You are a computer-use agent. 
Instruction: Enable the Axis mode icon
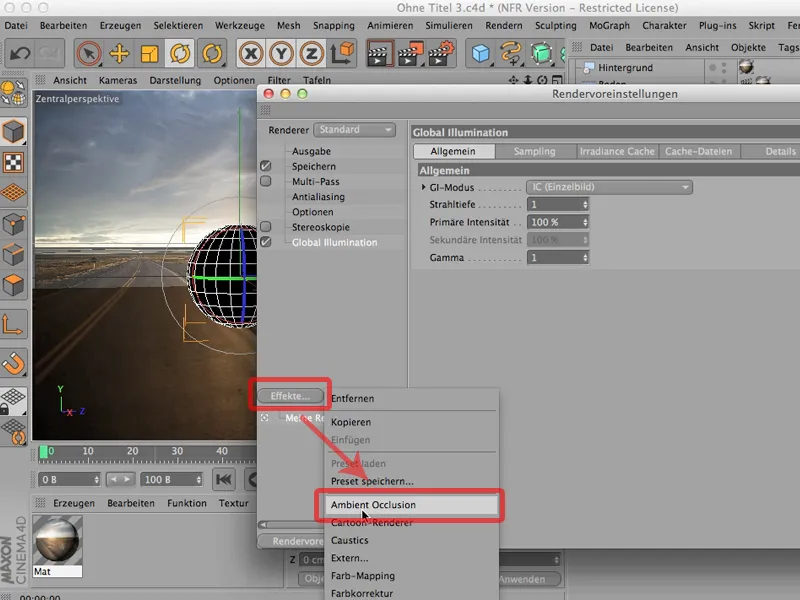(14, 324)
